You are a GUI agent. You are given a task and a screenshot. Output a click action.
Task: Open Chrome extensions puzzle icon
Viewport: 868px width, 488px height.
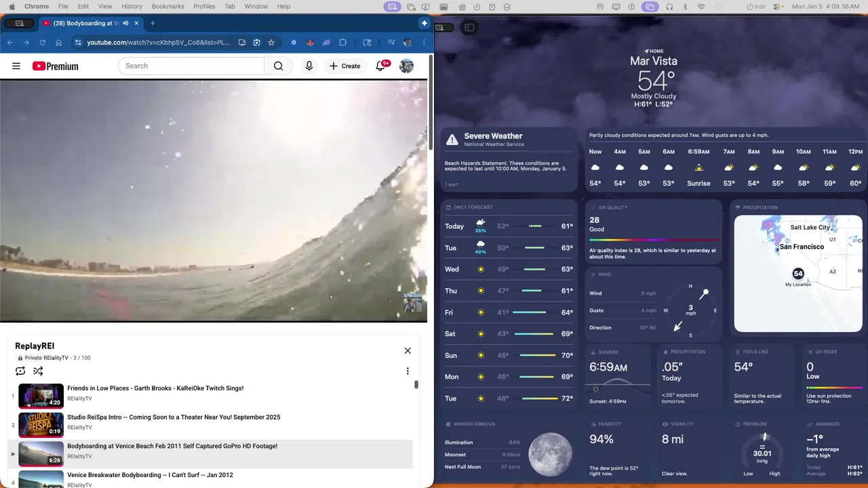(x=342, y=42)
